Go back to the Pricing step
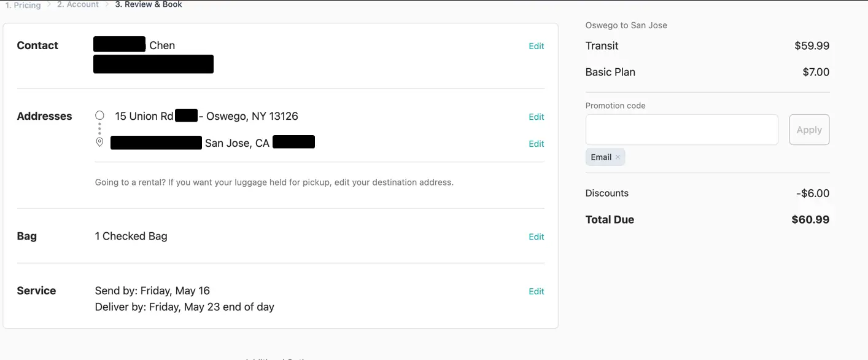868x360 pixels. pyautogui.click(x=23, y=5)
